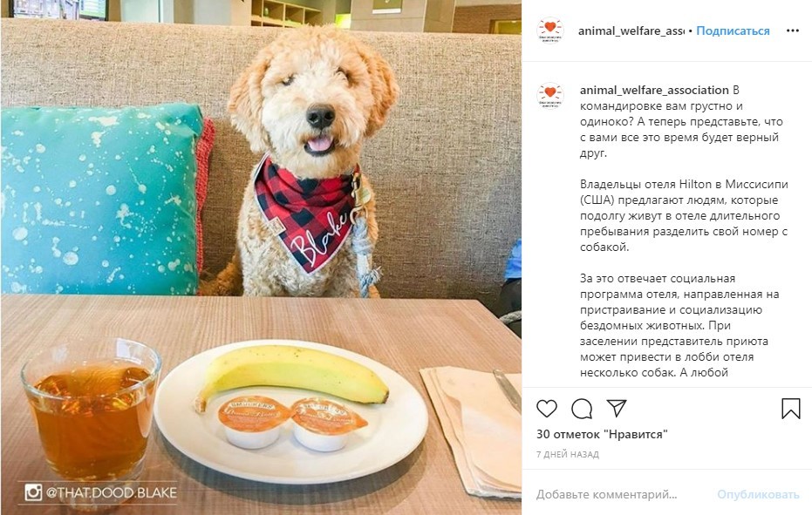Click the Instagram logo in the photo watermark
Viewport: 812px width, 515px height.
33,492
